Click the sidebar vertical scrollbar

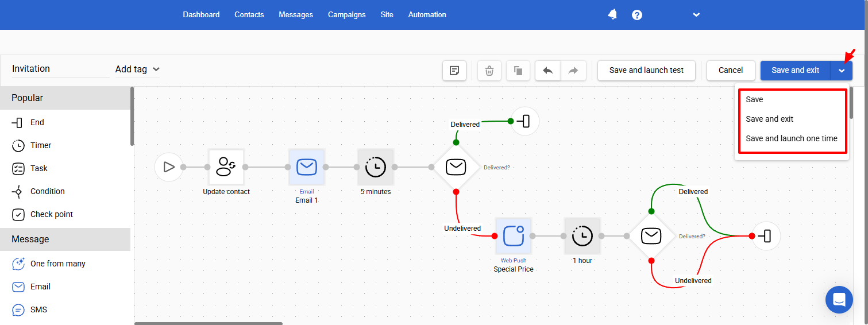pos(132,116)
